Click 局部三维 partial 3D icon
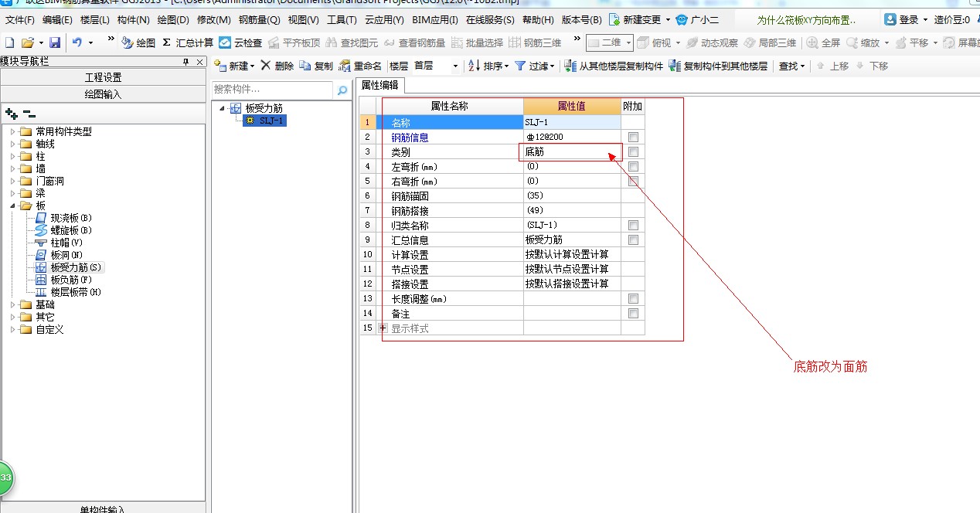This screenshot has height=513, width=980. pyautogui.click(x=770, y=42)
